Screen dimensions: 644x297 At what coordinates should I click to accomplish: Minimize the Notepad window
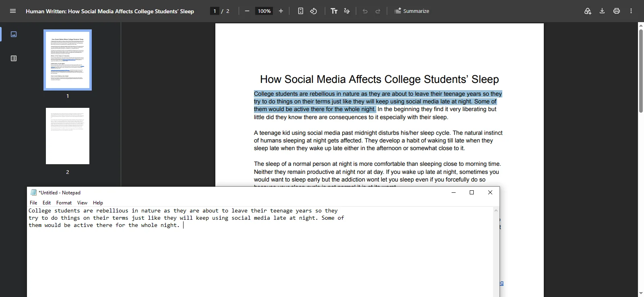click(x=454, y=192)
